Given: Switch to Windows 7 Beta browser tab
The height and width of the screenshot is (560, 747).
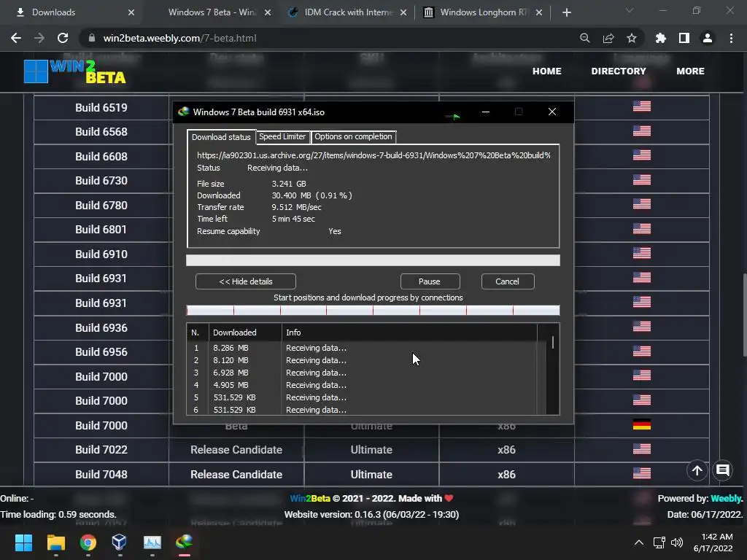Looking at the screenshot, I should [x=212, y=12].
